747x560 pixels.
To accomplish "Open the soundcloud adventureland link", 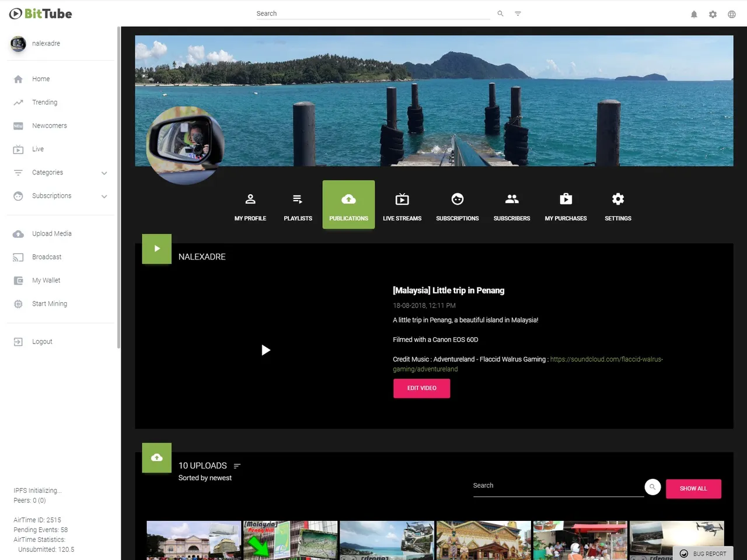I will 528,364.
